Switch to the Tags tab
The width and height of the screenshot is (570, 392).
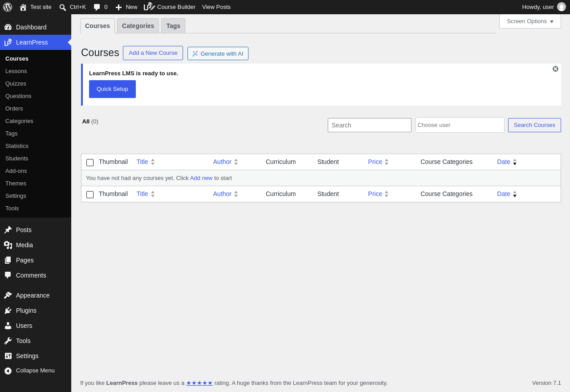173,26
